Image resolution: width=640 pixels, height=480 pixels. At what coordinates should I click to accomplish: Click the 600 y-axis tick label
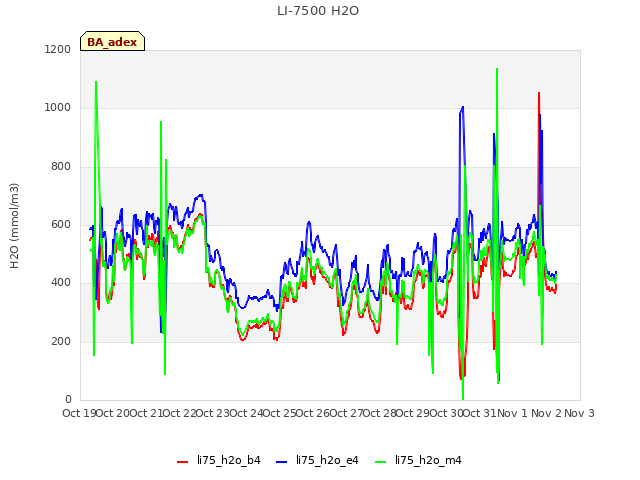click(x=61, y=224)
